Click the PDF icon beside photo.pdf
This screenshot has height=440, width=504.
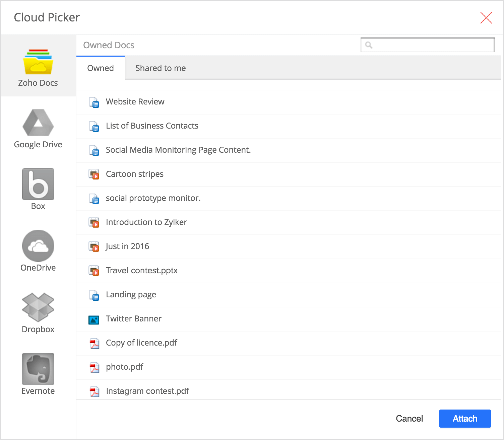(94, 368)
